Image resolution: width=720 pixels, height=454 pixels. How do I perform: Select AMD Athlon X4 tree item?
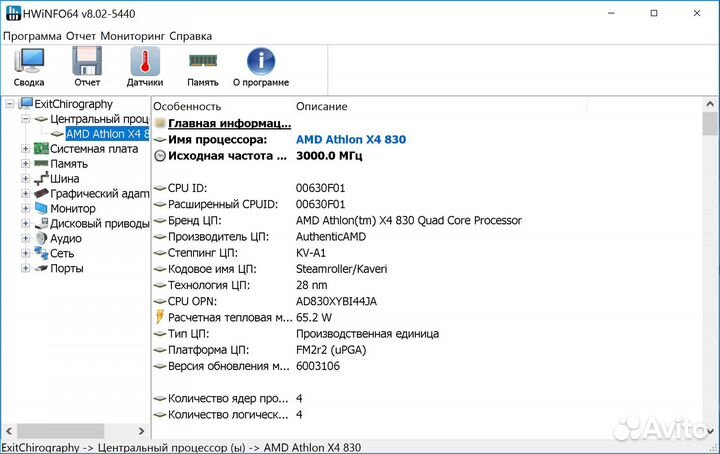107,134
